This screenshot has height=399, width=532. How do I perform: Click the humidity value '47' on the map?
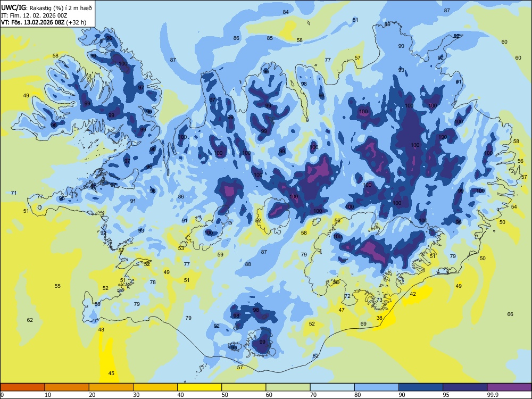(342, 310)
